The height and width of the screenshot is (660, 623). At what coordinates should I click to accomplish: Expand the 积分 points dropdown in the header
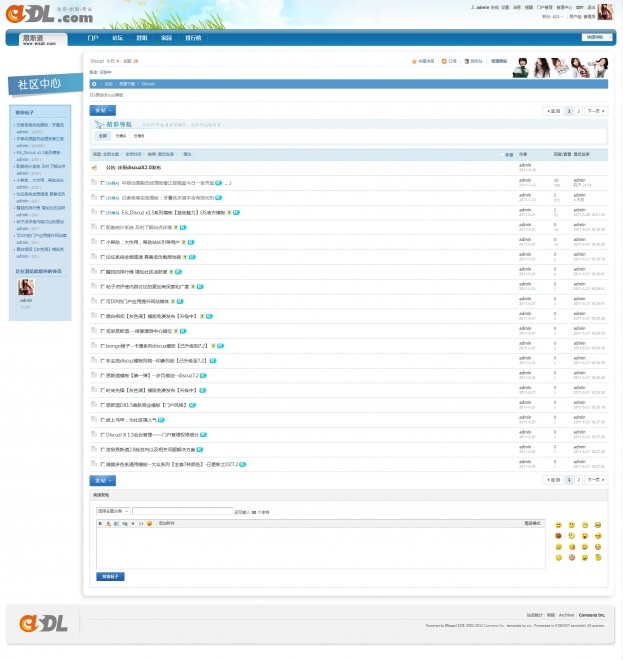(552, 17)
